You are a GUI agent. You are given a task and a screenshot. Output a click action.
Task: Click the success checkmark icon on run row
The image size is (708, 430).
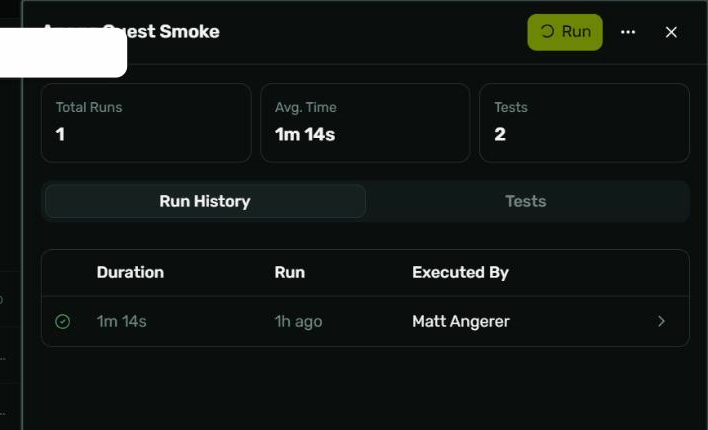pyautogui.click(x=62, y=322)
